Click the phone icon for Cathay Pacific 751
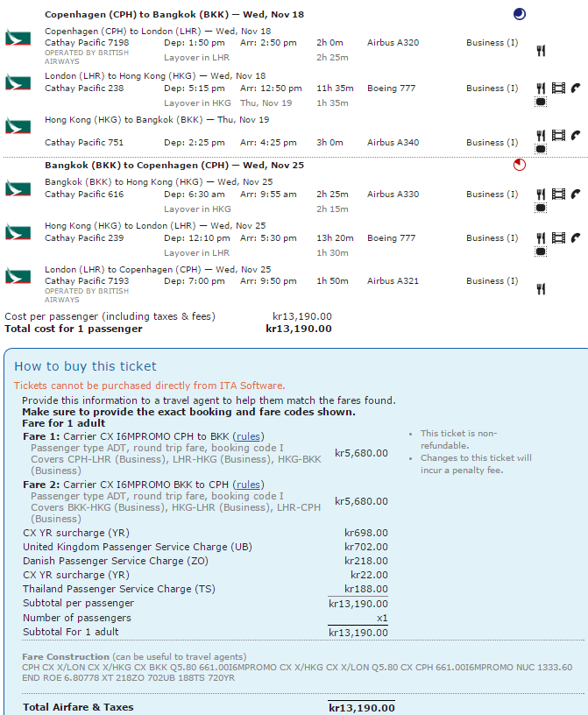This screenshot has width=588, height=715. point(576,135)
